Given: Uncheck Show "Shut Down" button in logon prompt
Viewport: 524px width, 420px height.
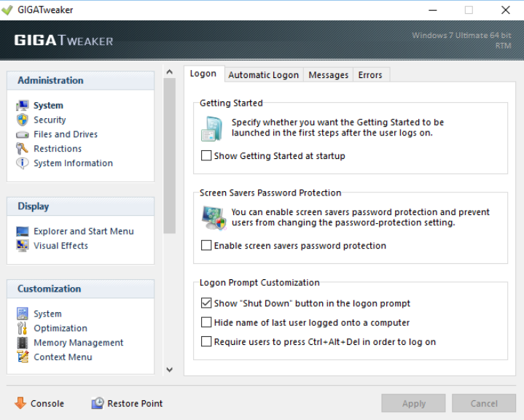Looking at the screenshot, I should [x=206, y=303].
